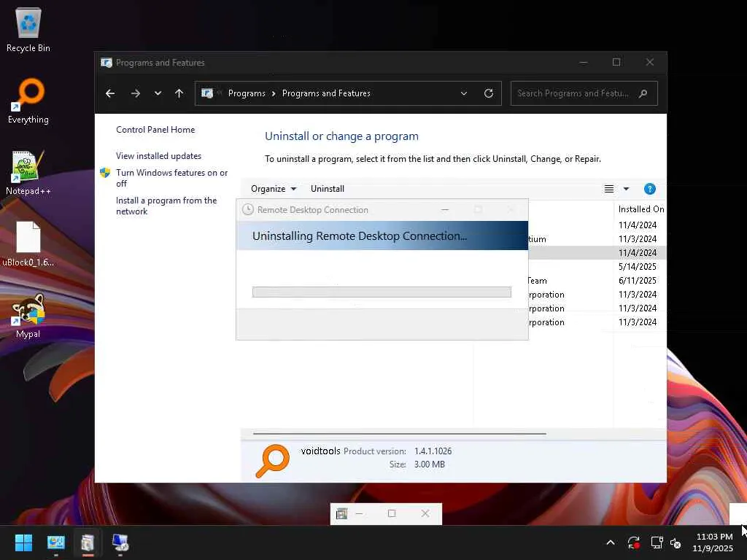Expand the address bar history dropdown

(463, 93)
